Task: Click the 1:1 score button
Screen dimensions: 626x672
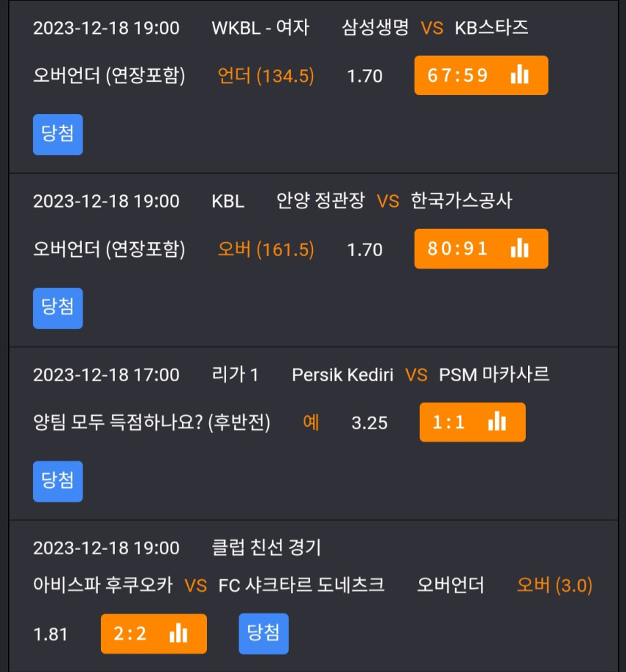Action: 473,422
